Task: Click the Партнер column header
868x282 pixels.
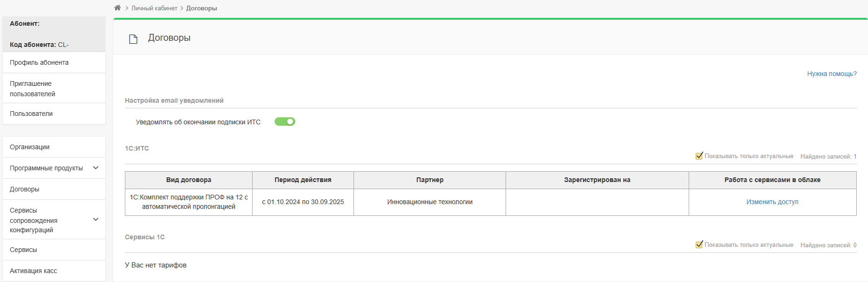Action: point(430,180)
